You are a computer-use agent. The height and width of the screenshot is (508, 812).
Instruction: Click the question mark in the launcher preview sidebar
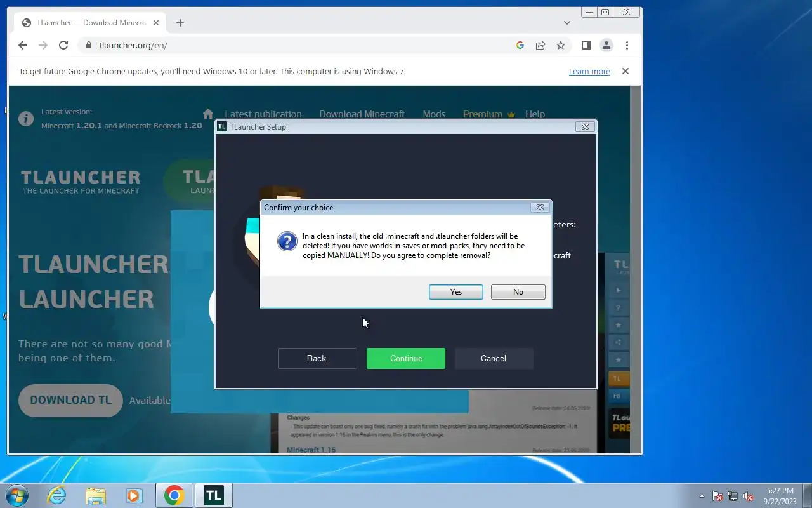pyautogui.click(x=619, y=308)
